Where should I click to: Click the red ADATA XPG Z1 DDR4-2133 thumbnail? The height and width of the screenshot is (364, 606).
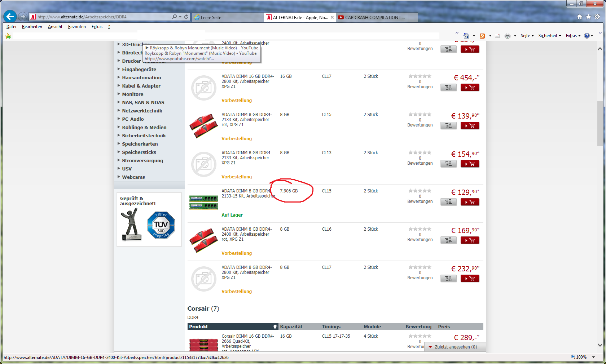[x=203, y=126]
